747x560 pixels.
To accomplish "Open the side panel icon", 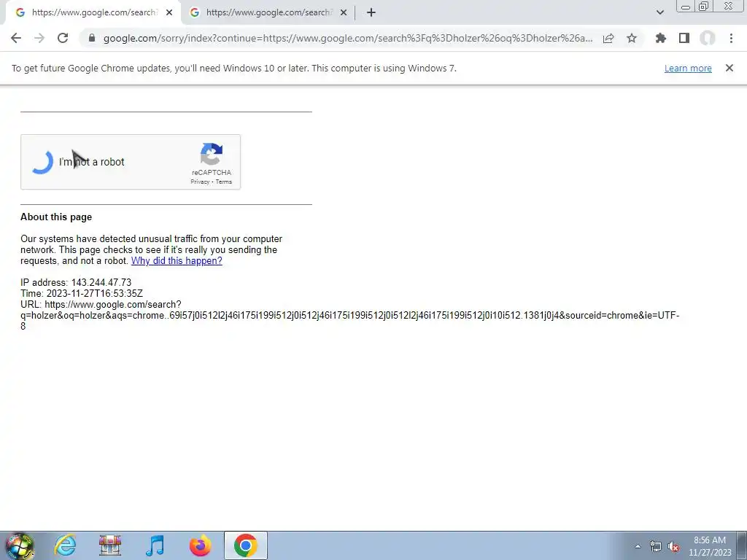I will 684,38.
